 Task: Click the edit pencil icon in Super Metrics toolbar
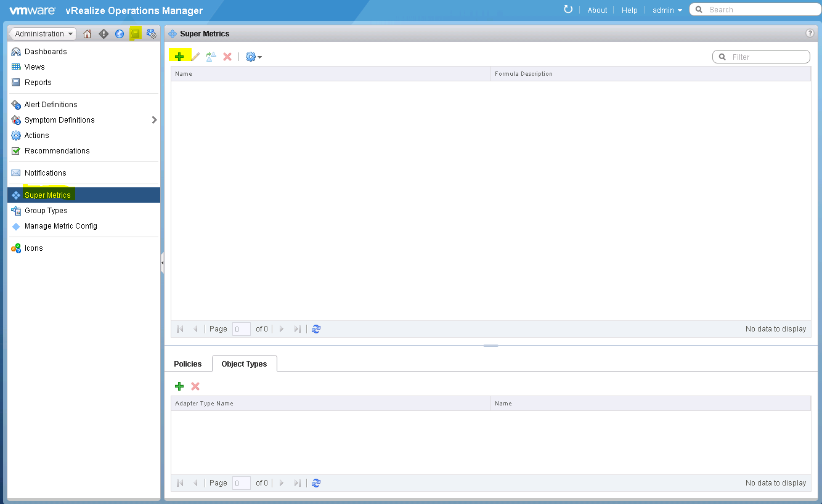(x=195, y=57)
